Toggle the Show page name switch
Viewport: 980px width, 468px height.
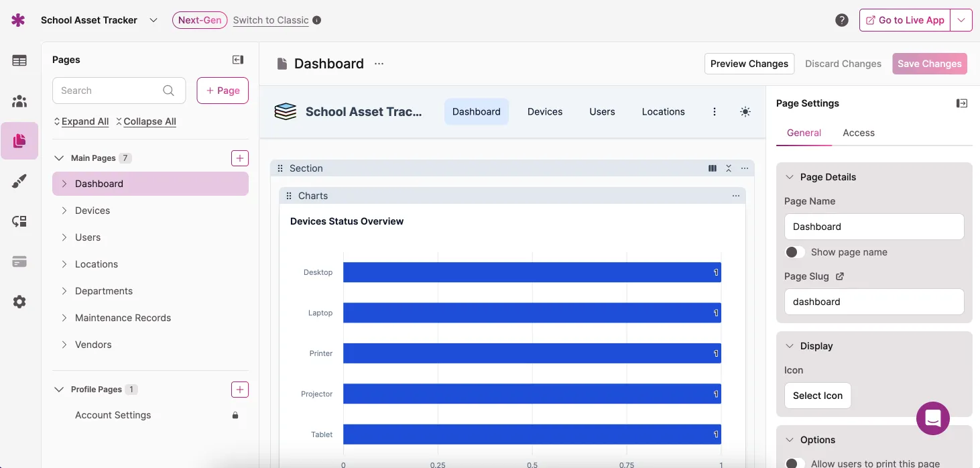795,252
